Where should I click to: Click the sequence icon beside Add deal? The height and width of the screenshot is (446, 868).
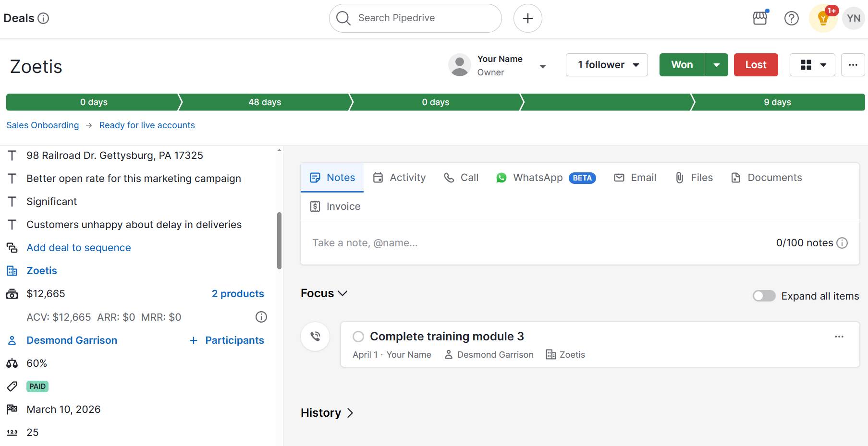pyautogui.click(x=12, y=248)
